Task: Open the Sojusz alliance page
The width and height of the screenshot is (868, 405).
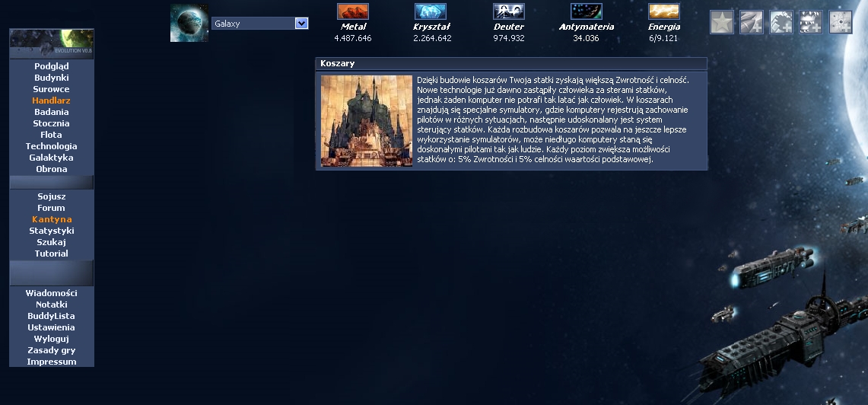Action: 52,196
